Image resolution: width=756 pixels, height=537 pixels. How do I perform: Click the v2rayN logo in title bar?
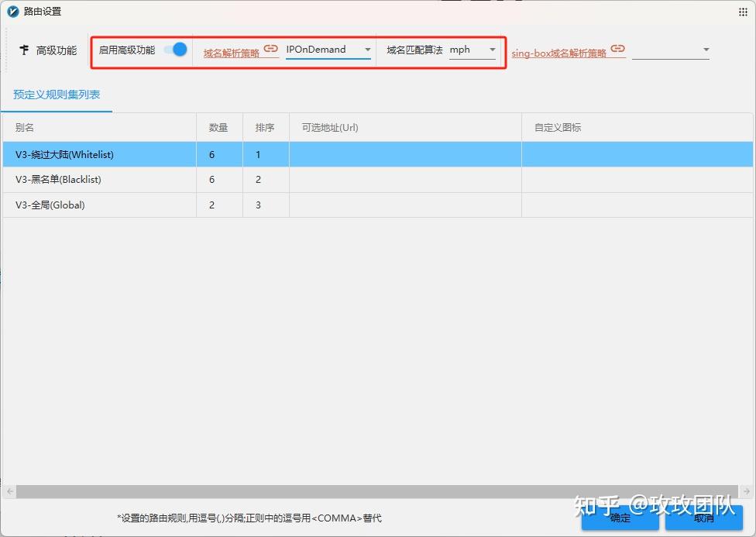(x=11, y=12)
